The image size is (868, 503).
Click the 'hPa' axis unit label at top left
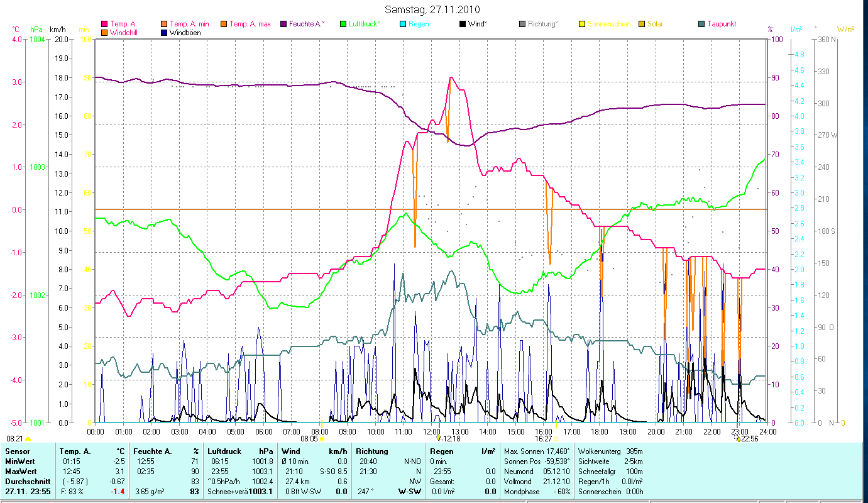click(36, 30)
